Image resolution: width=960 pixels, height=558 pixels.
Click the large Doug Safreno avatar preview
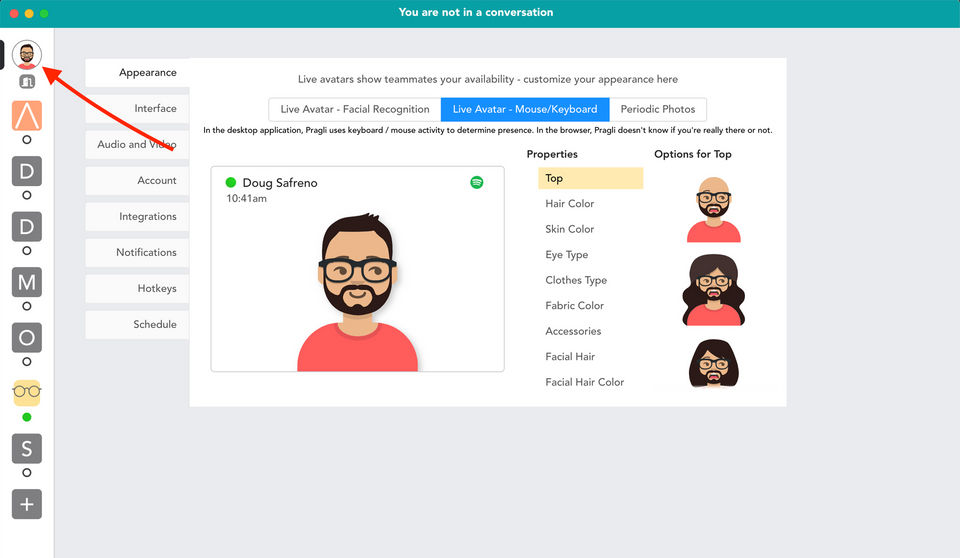click(358, 292)
